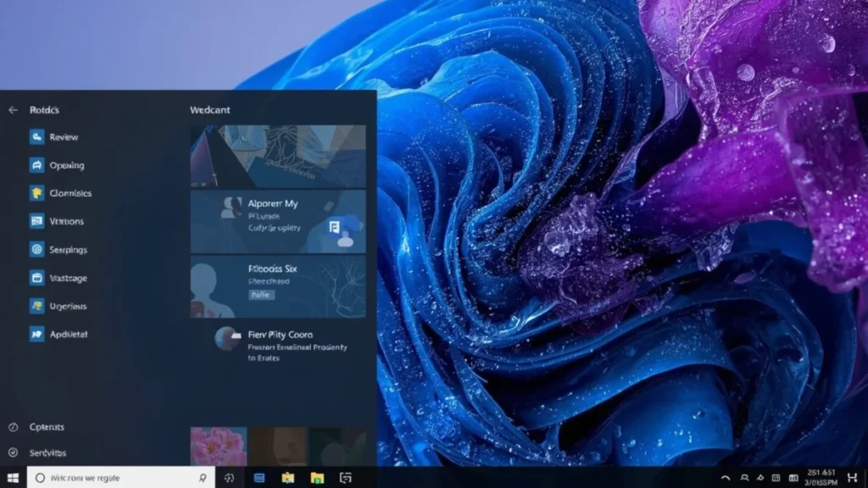Open the notification center icon
The image size is (868, 488).
pos(853,478)
